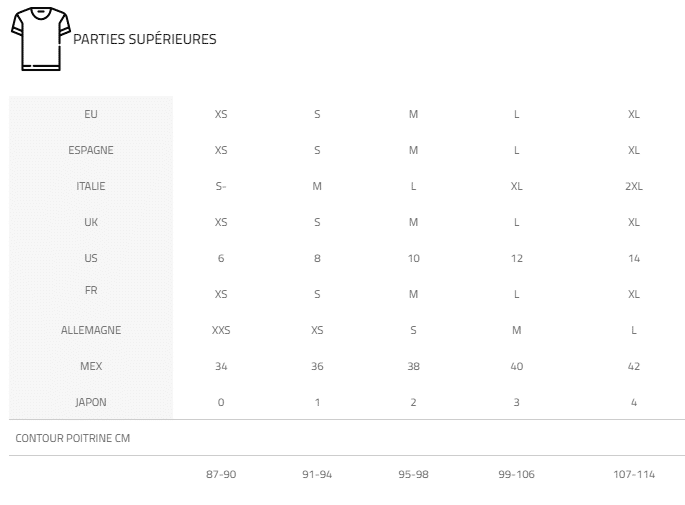Screen dimensions: 685x505
Task: Select the CONTOUR POITRINE CM label
Action: coord(73,438)
